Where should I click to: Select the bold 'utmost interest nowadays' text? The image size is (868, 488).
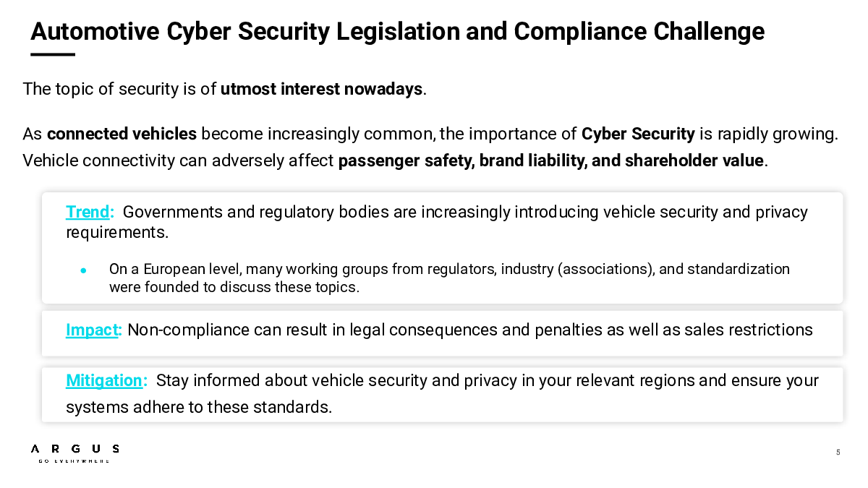pyautogui.click(x=321, y=89)
